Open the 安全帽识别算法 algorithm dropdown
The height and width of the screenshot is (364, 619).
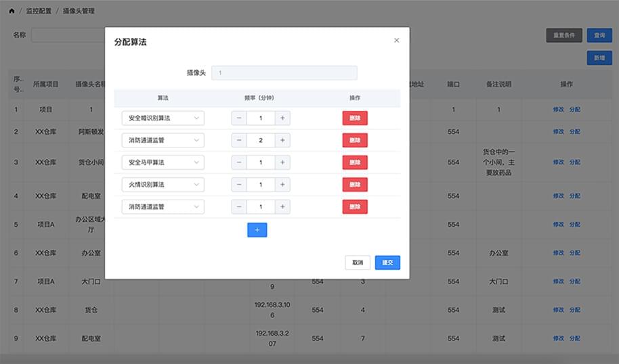click(x=163, y=118)
